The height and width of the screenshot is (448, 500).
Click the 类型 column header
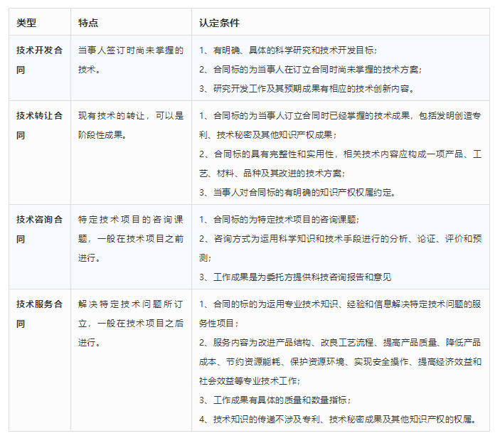[x=28, y=22]
